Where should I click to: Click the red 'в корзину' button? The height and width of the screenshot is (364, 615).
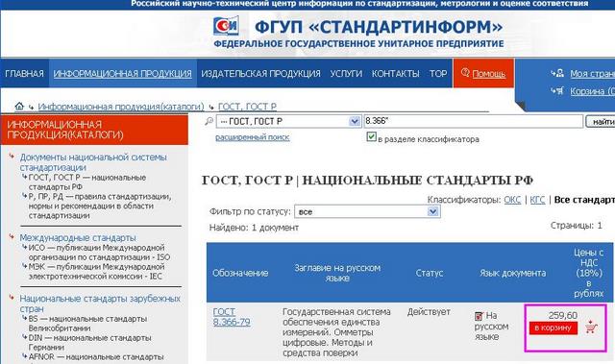[x=553, y=328]
